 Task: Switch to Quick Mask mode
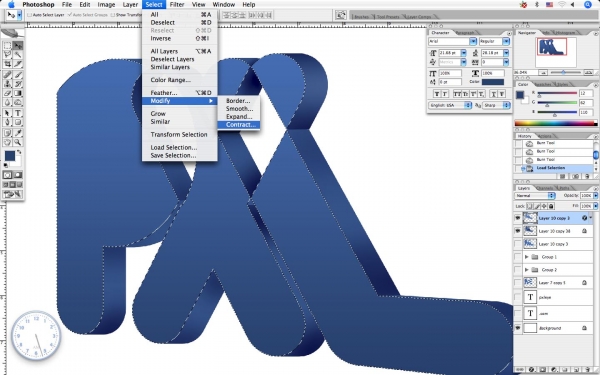[x=18, y=175]
